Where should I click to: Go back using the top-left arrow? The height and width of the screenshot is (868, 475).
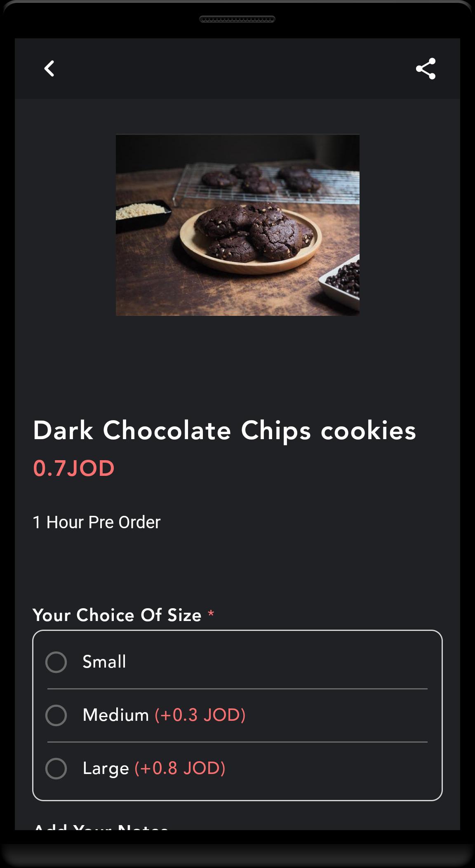pyautogui.click(x=49, y=68)
